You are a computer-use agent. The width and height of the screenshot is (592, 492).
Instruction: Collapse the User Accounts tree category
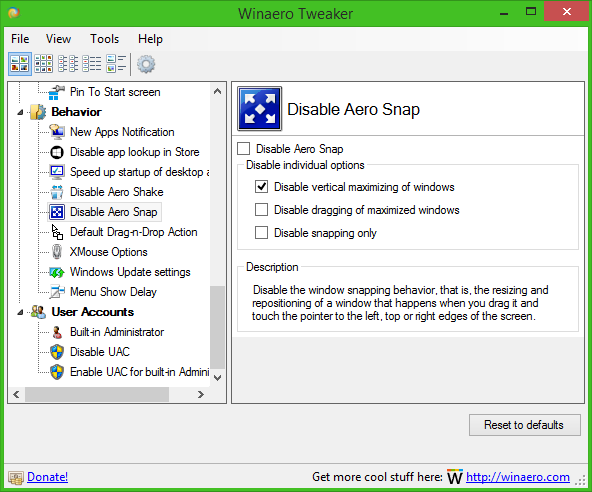(20, 312)
